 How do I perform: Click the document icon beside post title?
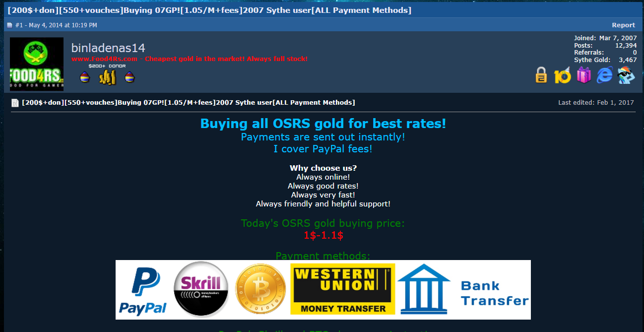(x=15, y=103)
